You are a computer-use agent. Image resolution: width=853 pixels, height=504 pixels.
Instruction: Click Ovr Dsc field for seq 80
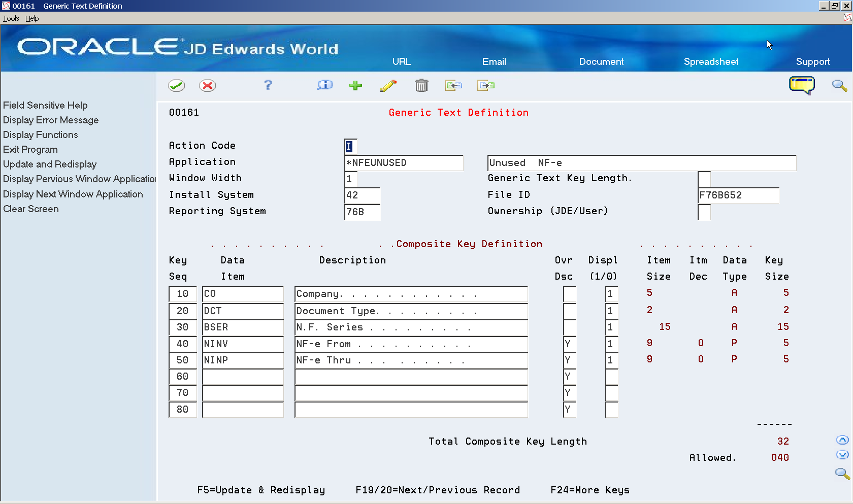coord(570,410)
